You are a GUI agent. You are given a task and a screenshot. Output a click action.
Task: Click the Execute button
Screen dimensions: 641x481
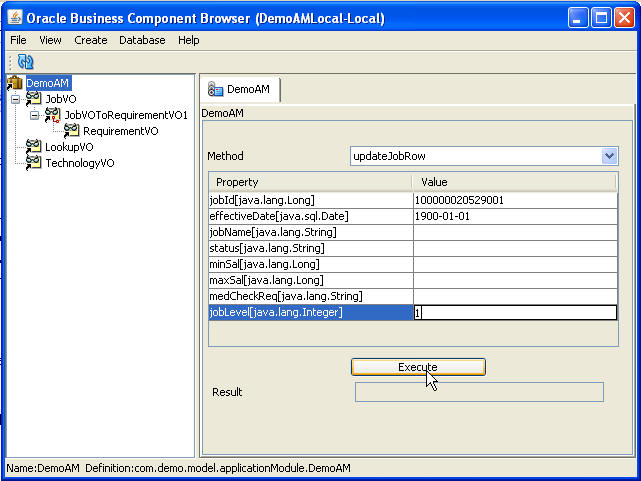pyautogui.click(x=418, y=367)
